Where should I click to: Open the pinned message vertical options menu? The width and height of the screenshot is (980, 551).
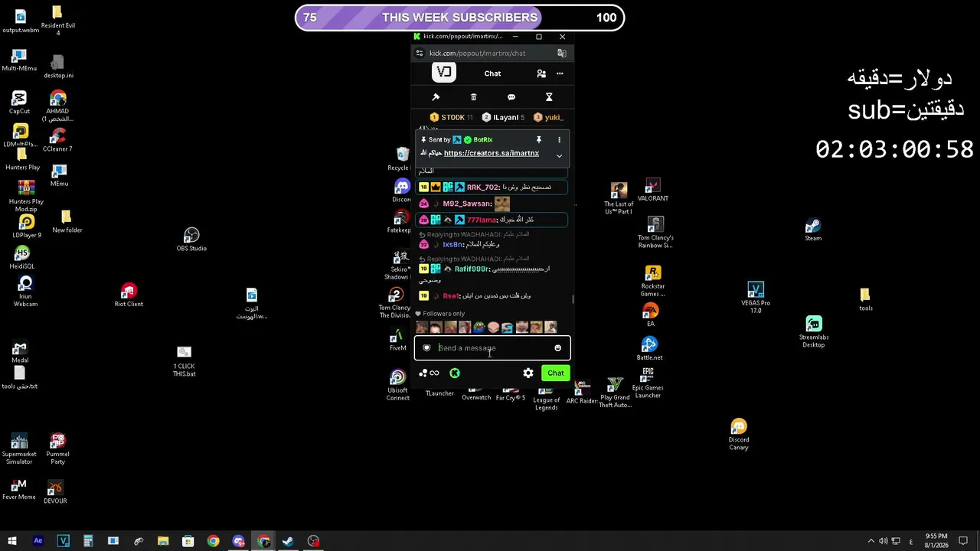click(559, 140)
